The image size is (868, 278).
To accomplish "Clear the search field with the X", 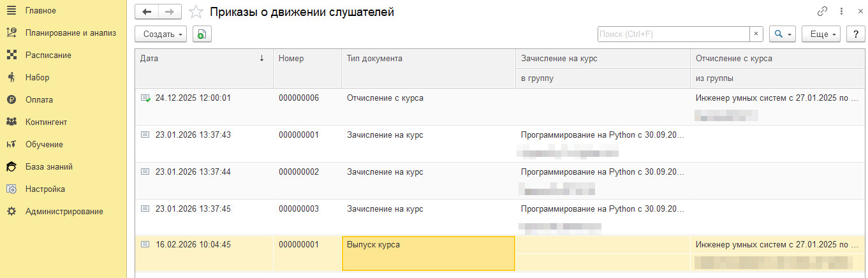I will click(756, 34).
